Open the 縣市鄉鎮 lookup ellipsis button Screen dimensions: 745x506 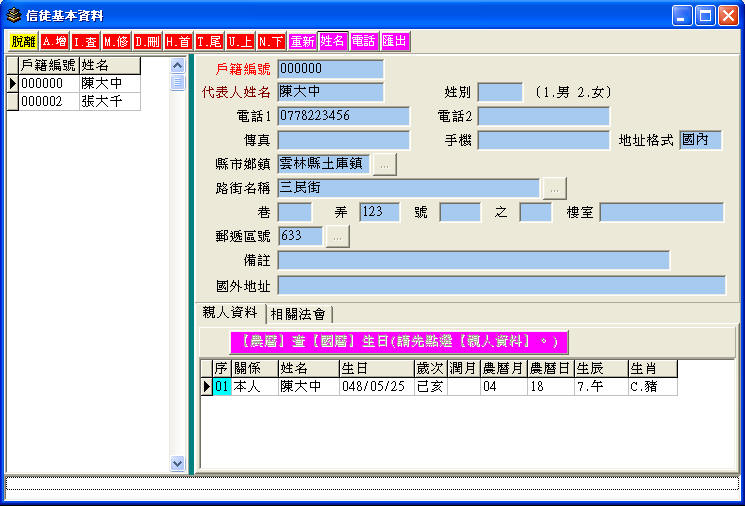pos(384,164)
